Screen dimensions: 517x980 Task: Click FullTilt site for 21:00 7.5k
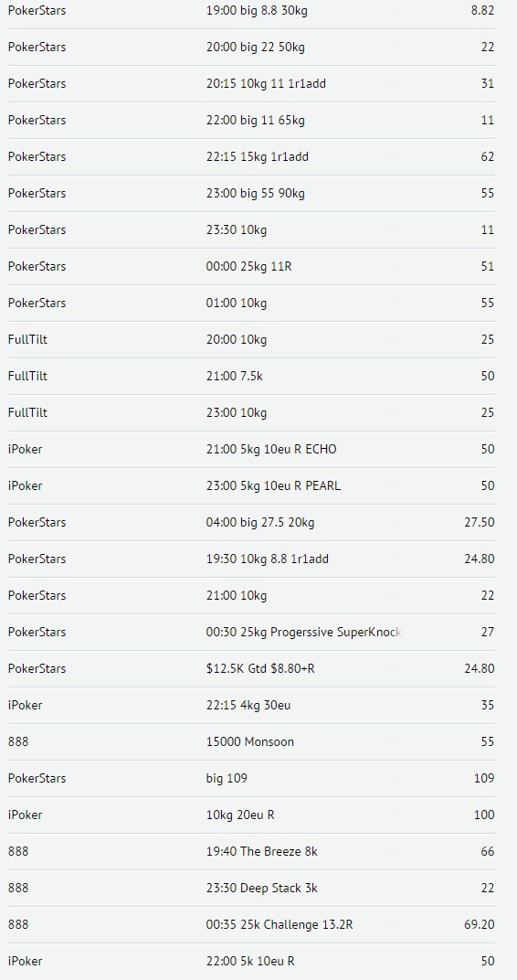(27, 377)
